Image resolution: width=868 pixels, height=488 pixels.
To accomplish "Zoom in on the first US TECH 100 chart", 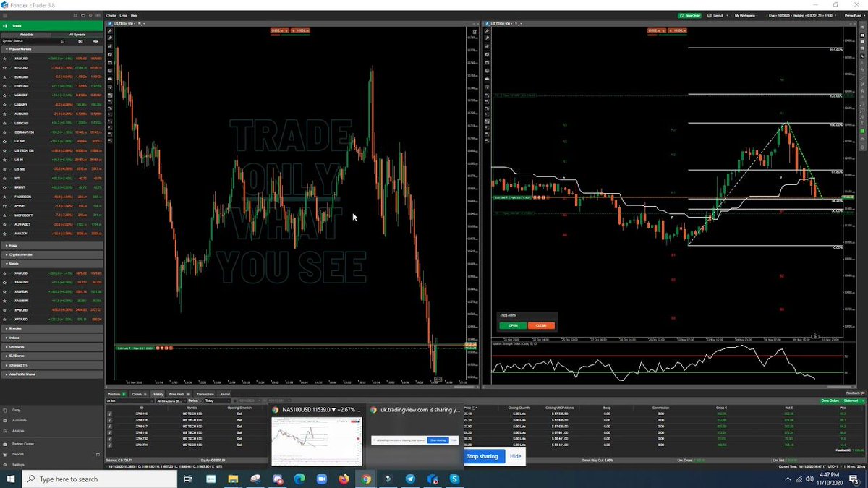I will (x=110, y=30).
